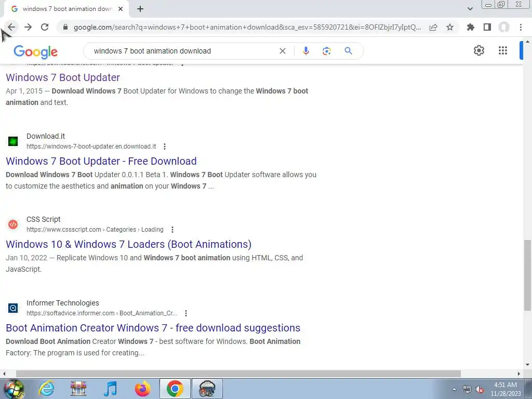Click the CSS Script site name
Viewport: 532px width, 399px height.
44,219
